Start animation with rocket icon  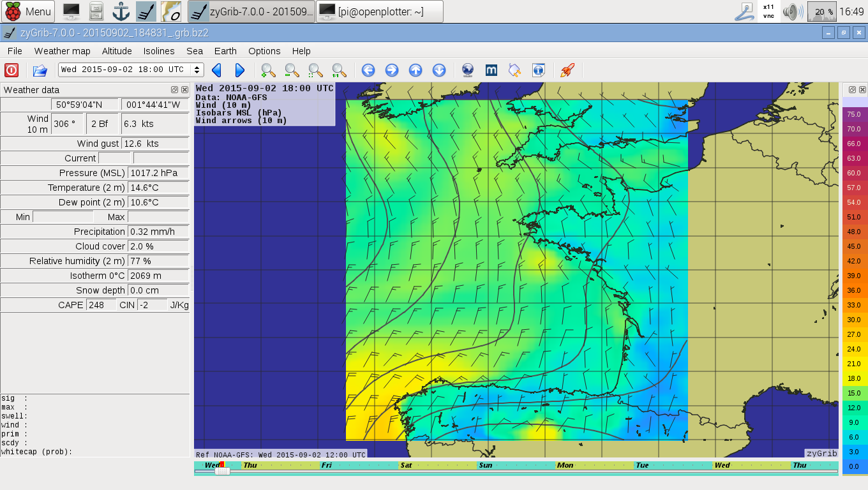pos(567,70)
